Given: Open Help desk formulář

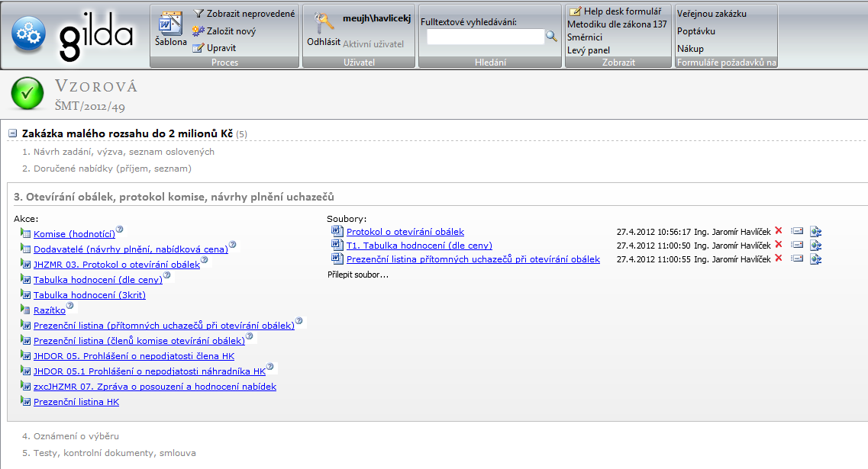Looking at the screenshot, I should pyautogui.click(x=615, y=11).
